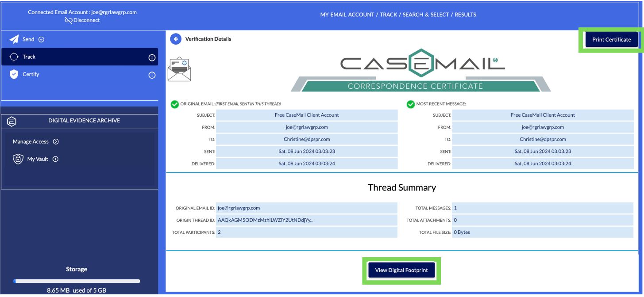Click the Send paper plane icon
This screenshot has height=297, width=644.
(x=14, y=39)
